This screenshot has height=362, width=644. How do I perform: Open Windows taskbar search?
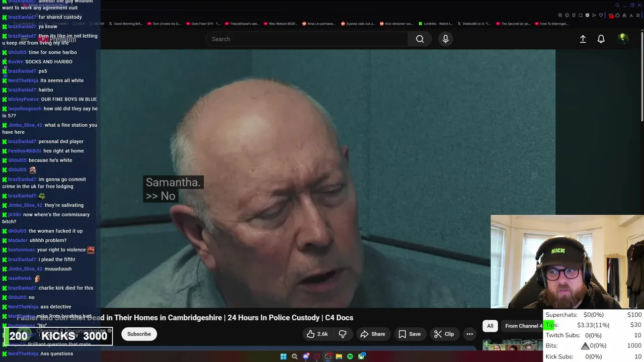[x=294, y=356]
